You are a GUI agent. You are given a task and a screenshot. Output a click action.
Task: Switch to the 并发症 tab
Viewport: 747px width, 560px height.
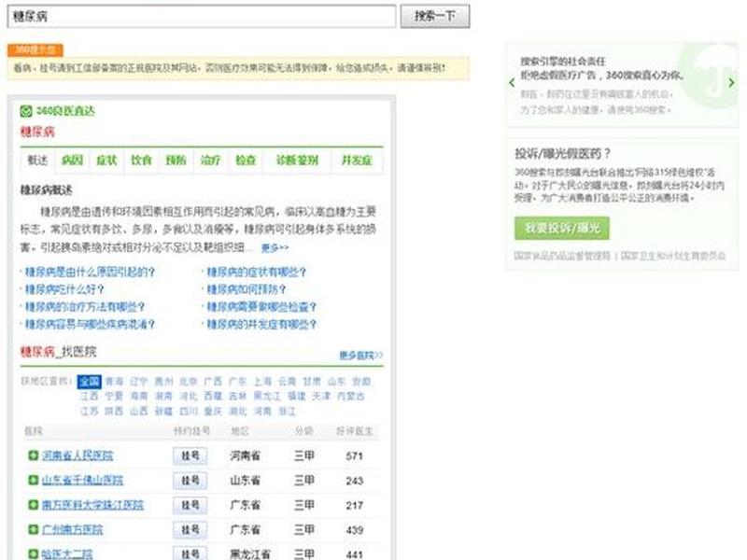pos(357,161)
